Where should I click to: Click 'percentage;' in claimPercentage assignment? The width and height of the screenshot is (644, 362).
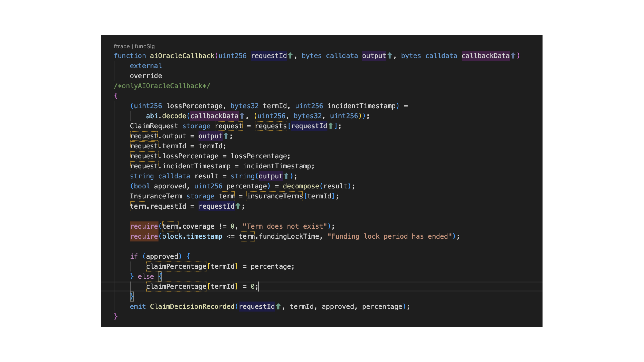272,266
